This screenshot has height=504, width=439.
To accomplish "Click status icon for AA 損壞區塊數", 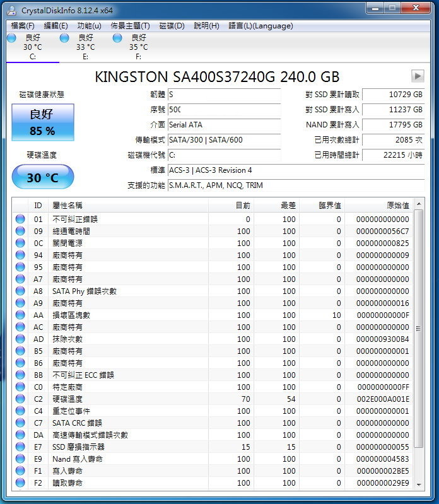I will pos(20,315).
